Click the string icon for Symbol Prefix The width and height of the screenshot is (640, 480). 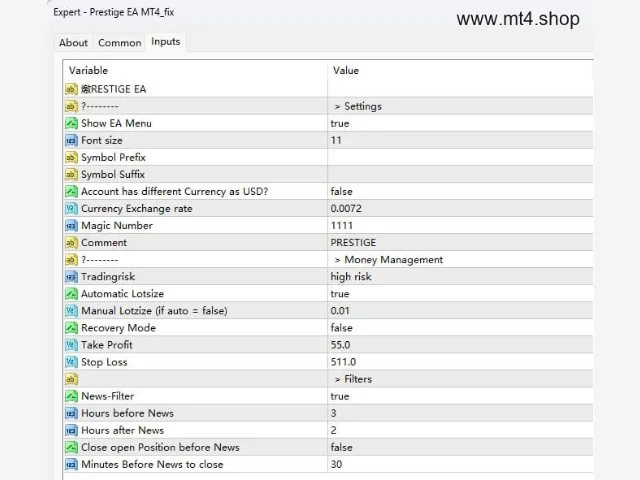pos(71,158)
